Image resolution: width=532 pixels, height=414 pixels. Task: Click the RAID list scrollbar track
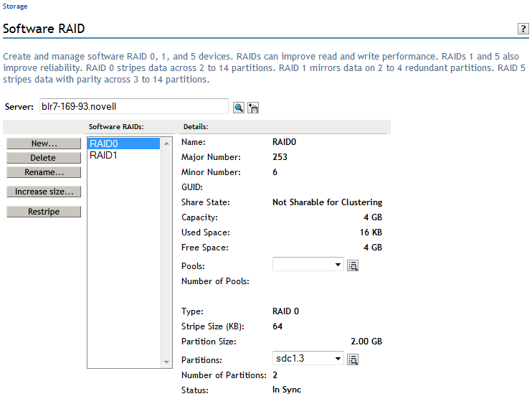[x=167, y=251]
